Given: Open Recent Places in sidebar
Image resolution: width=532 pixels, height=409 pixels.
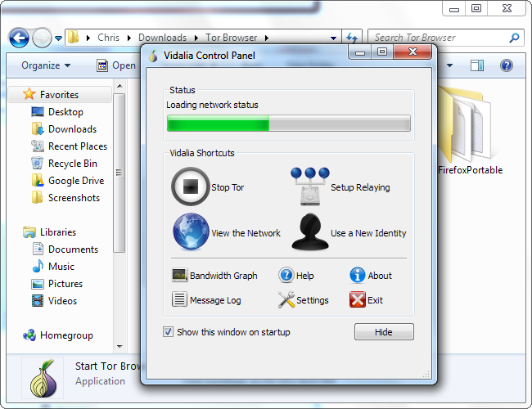Looking at the screenshot, I should click(70, 146).
